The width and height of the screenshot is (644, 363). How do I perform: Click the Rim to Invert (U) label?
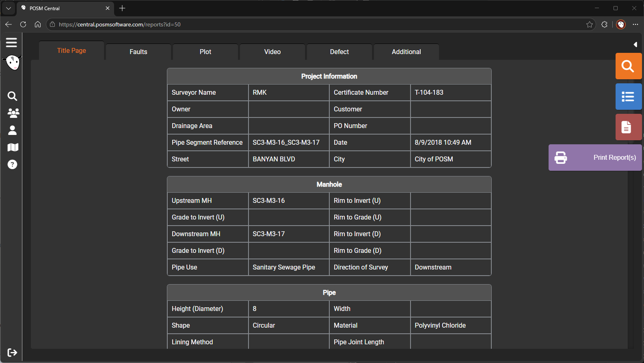[357, 200]
